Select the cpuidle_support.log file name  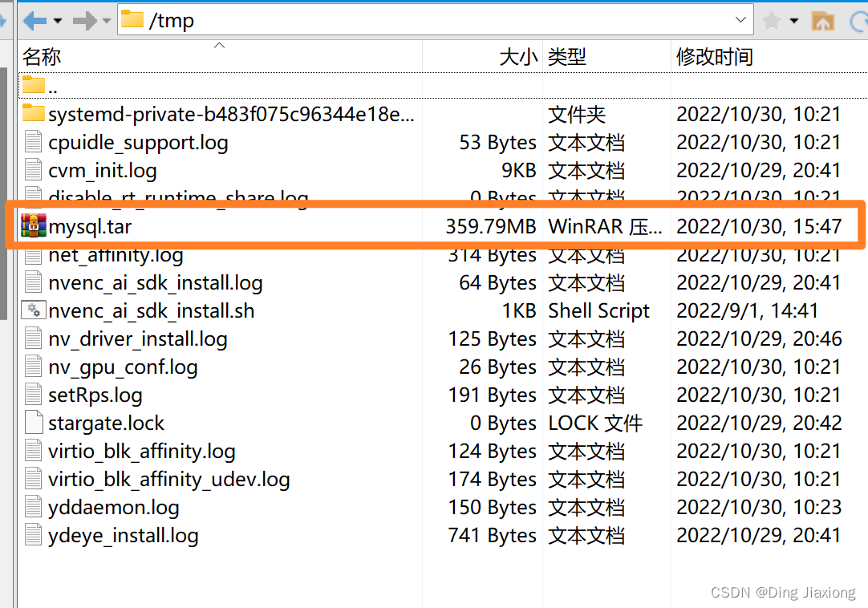138,143
